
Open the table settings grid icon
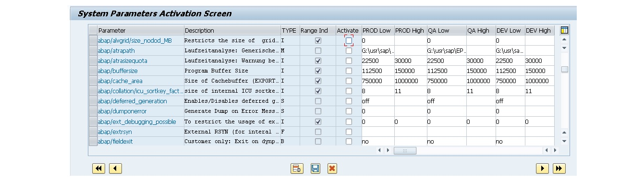(x=564, y=30)
